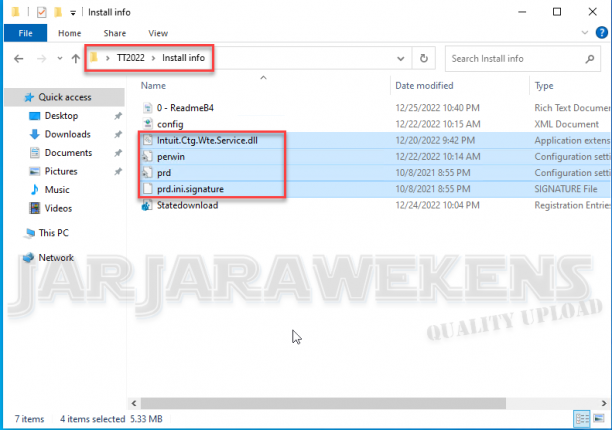Click the pin icon beside Documents
This screenshot has width=612, height=430.
click(118, 153)
